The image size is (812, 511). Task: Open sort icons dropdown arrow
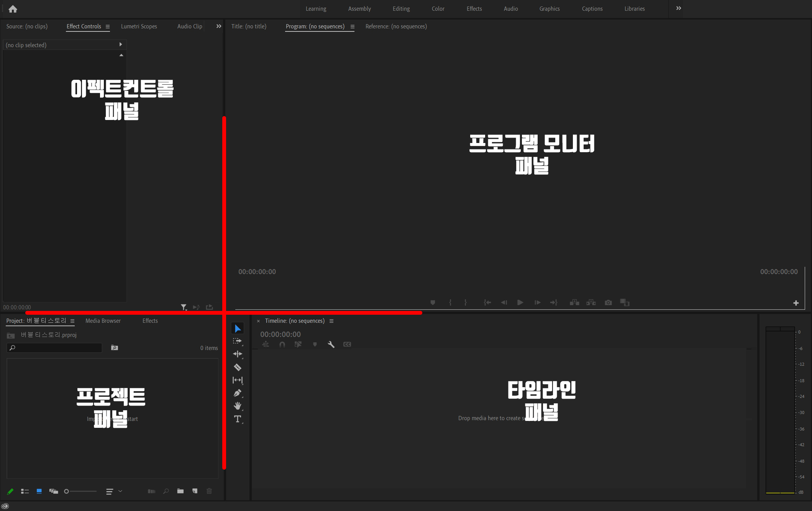click(x=120, y=491)
